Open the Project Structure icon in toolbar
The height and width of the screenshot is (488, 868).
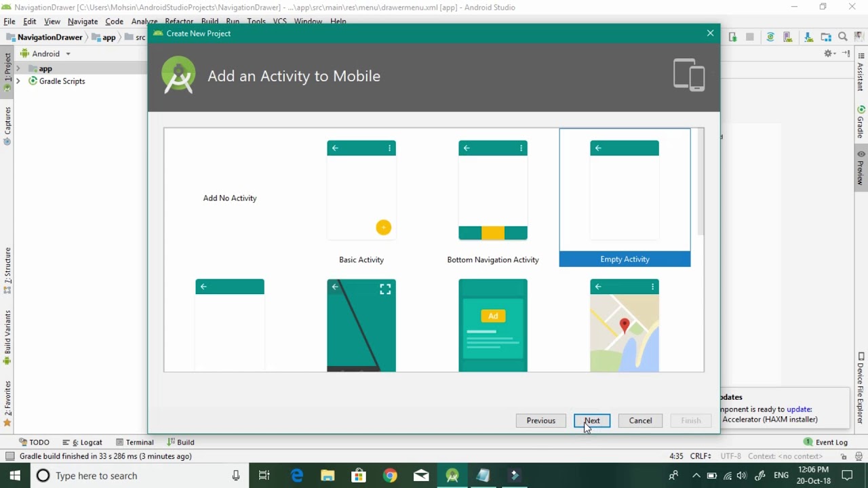tap(826, 37)
